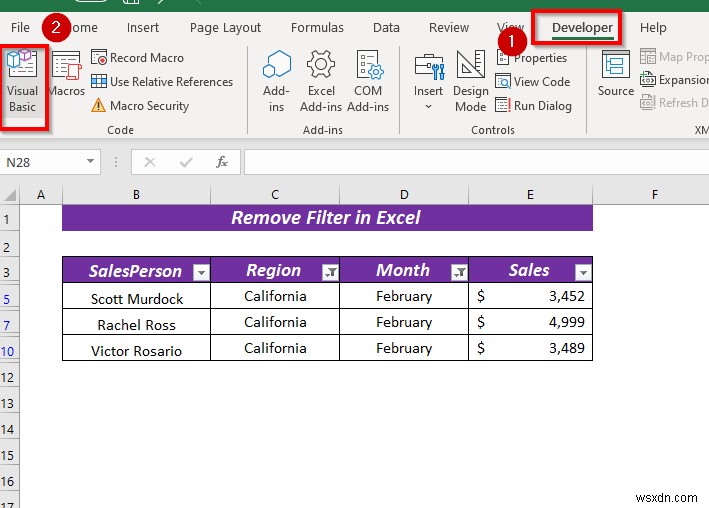Open the Visual Basic editor
The width and height of the screenshot is (709, 508).
(22, 81)
